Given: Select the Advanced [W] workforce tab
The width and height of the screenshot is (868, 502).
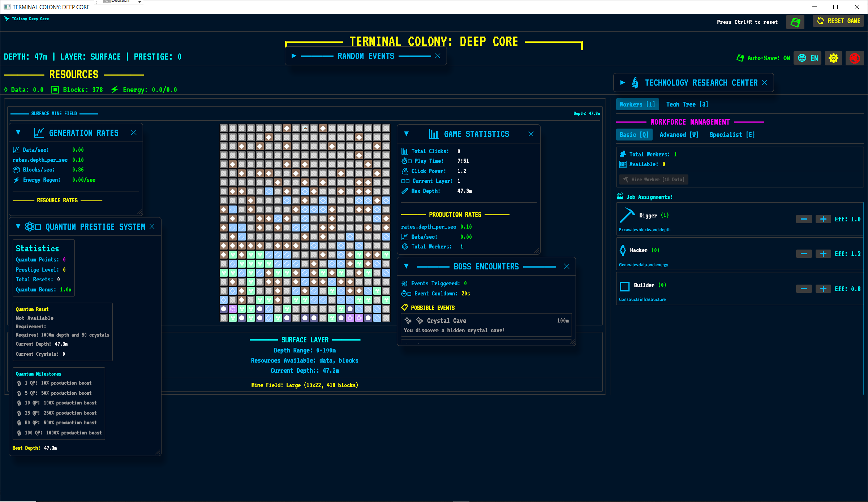Looking at the screenshot, I should coord(679,135).
